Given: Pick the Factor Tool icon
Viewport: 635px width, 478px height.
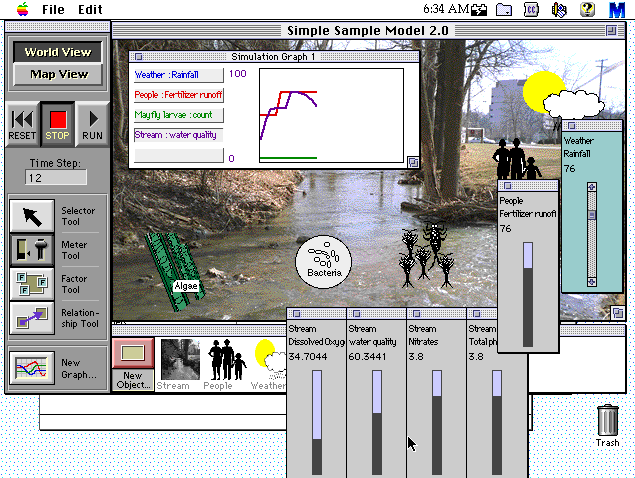Looking at the screenshot, I should pos(33,284).
